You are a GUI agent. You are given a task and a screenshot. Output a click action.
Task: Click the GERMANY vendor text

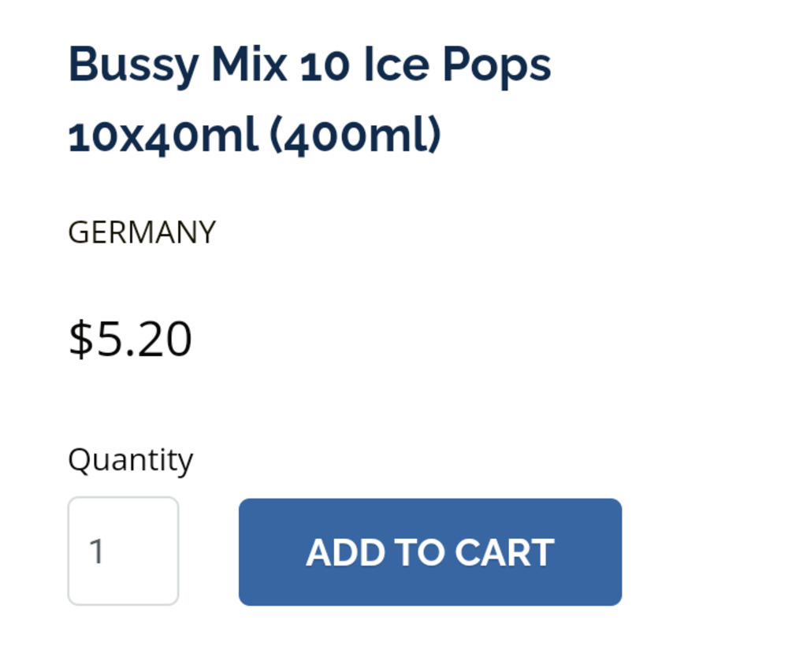tap(142, 232)
